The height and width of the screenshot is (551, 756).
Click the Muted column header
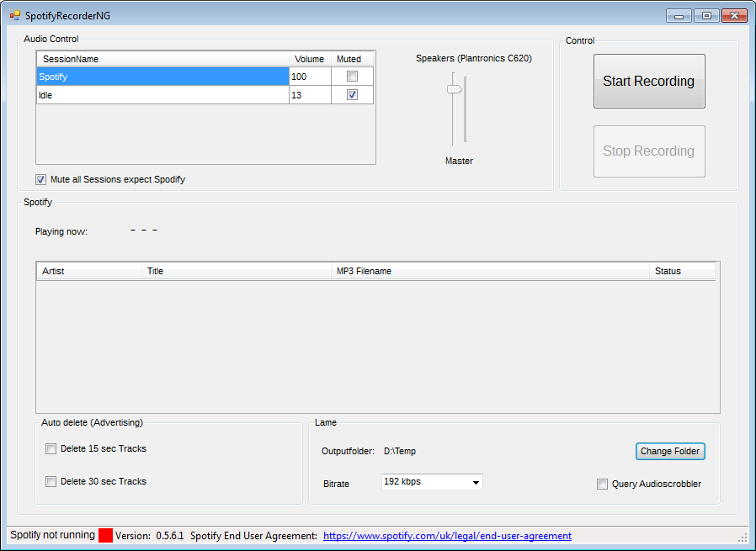352,59
